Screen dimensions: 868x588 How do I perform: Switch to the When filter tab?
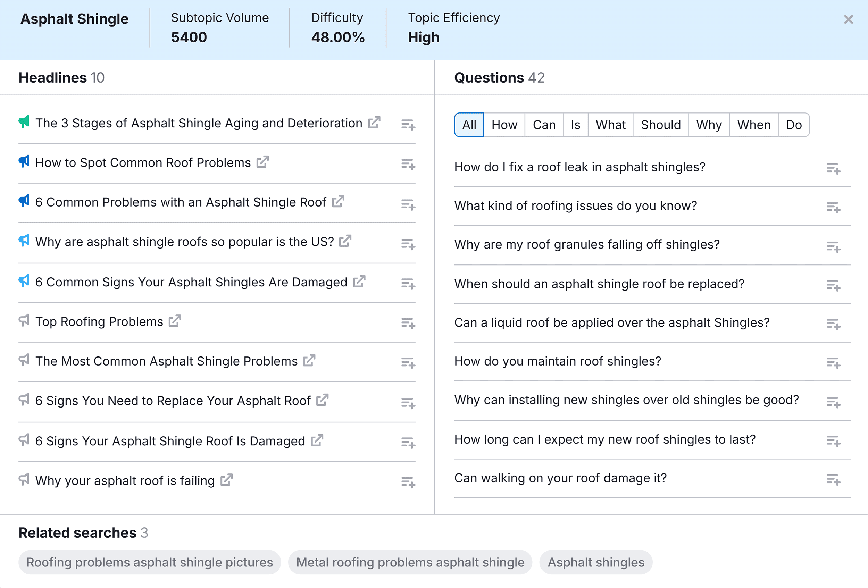pyautogui.click(x=754, y=125)
